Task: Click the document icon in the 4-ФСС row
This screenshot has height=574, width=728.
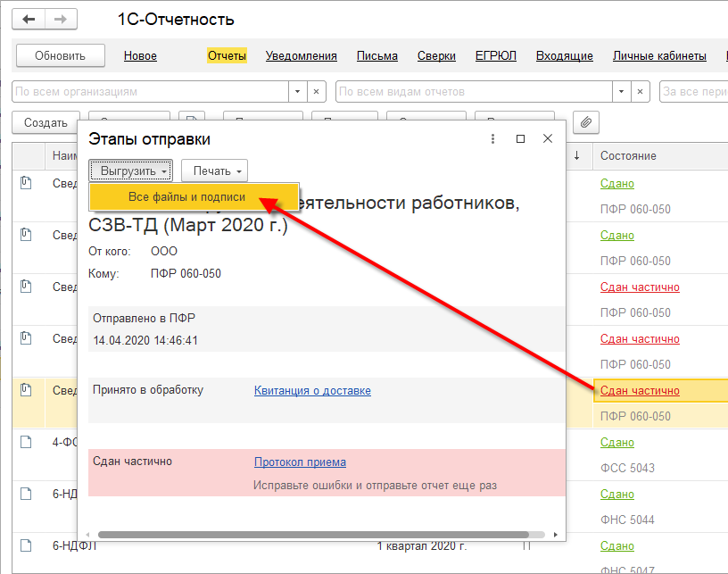Action: pyautogui.click(x=26, y=442)
